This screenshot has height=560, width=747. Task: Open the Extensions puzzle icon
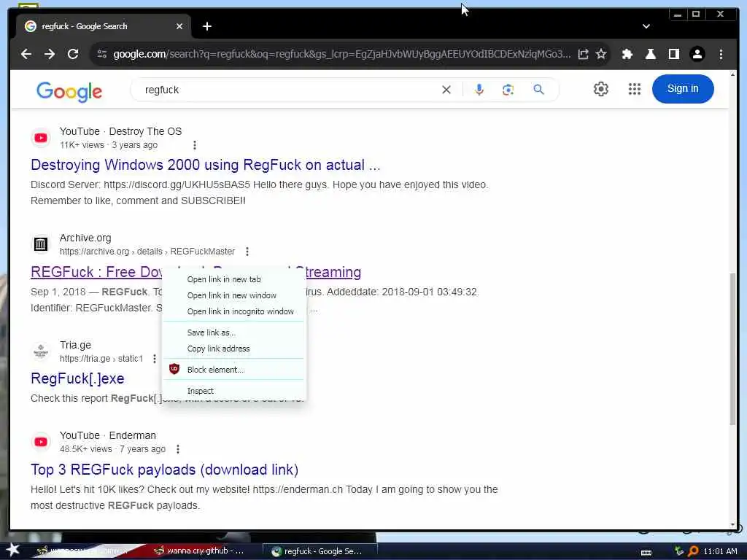pyautogui.click(x=627, y=54)
